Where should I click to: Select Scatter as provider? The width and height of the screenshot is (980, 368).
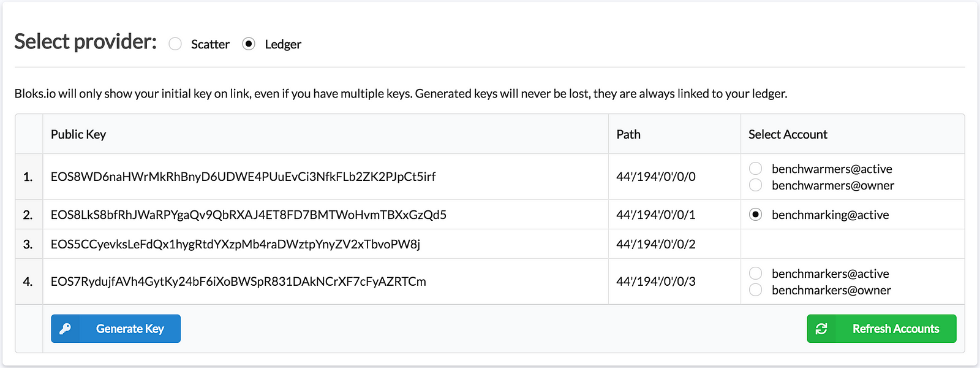[x=175, y=44]
